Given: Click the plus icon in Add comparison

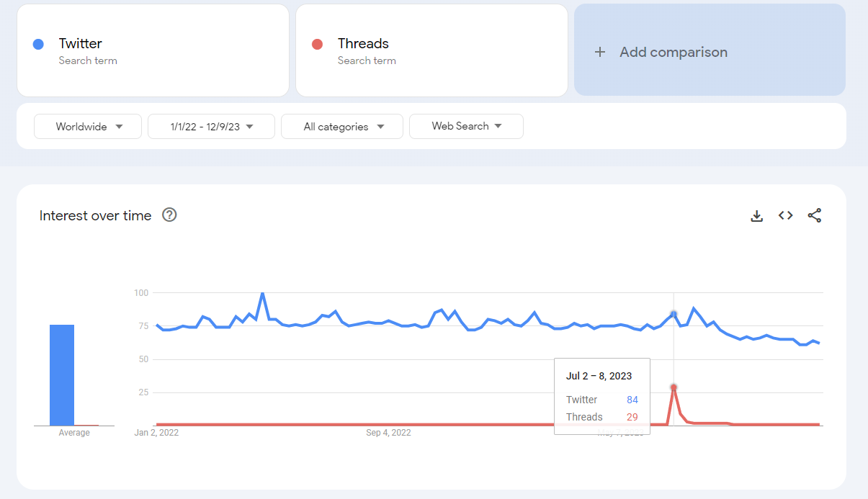Looking at the screenshot, I should coord(599,52).
